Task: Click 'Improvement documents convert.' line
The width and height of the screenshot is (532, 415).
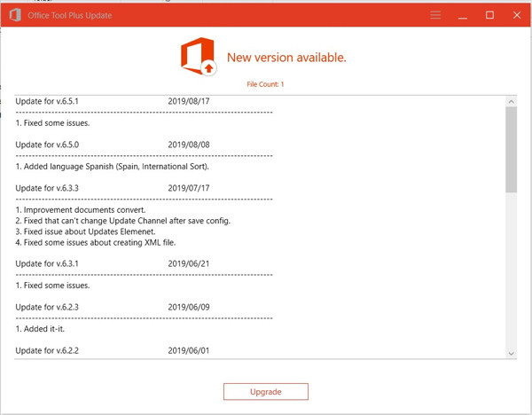Action: [x=81, y=209]
